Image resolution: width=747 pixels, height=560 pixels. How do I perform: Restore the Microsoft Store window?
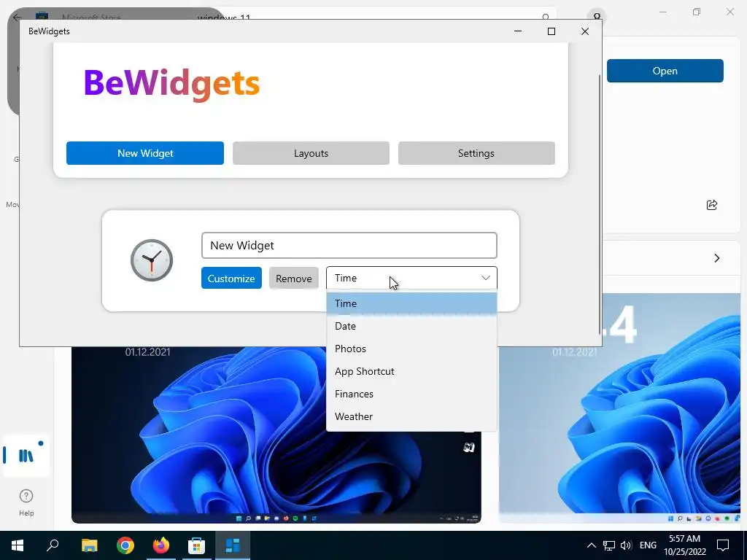[x=697, y=12]
